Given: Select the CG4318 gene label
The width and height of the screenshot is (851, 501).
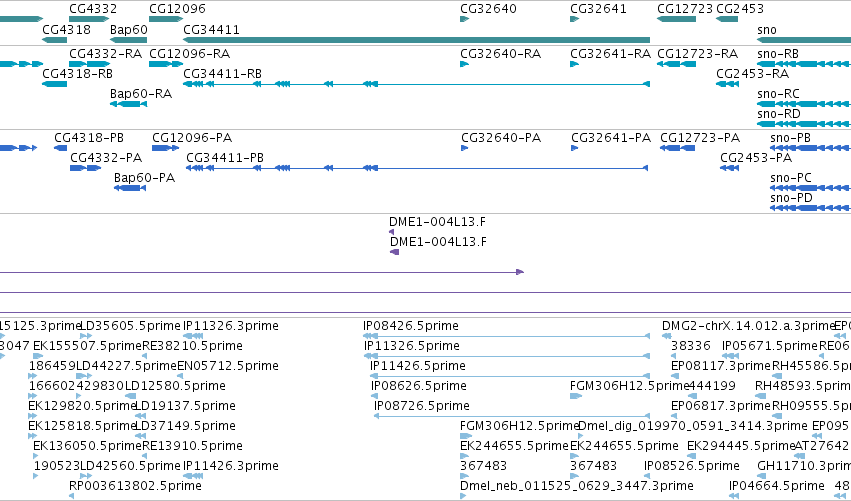Looking at the screenshot, I should click(66, 29).
